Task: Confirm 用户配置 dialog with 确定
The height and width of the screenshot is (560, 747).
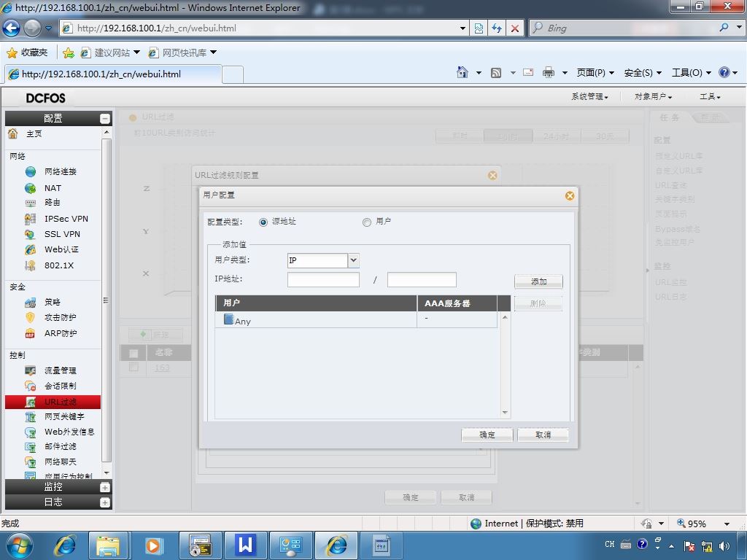Action: point(487,435)
